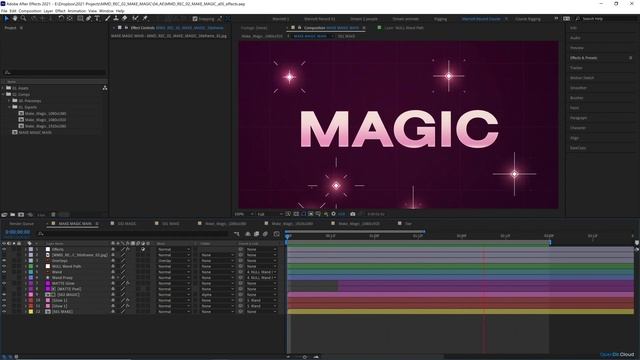Toggle the Snapping checkbox

tap(195, 19)
